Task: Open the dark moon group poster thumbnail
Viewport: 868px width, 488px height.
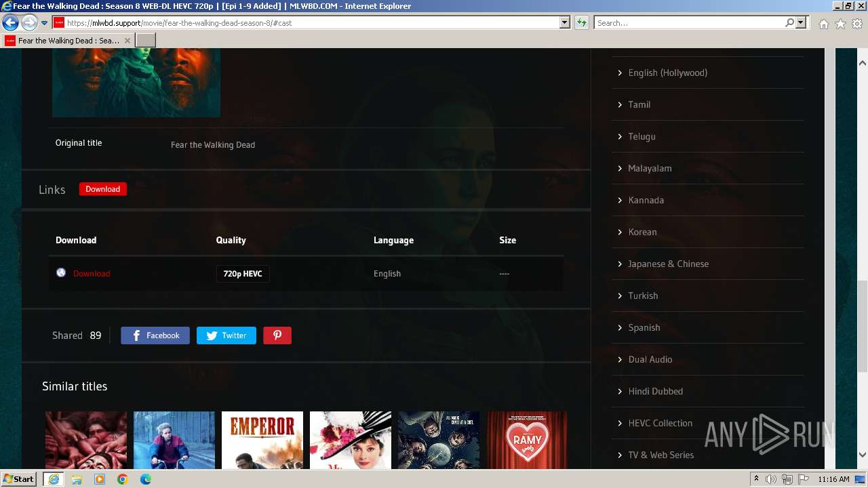Action: point(439,440)
